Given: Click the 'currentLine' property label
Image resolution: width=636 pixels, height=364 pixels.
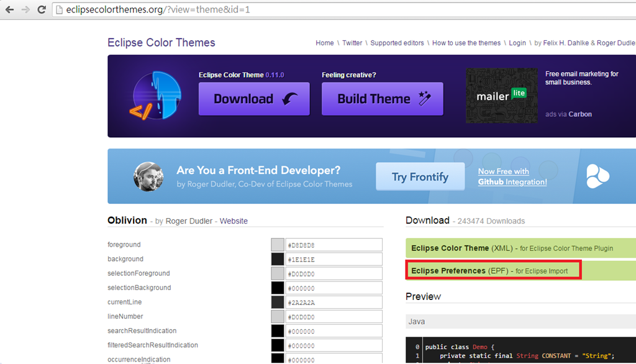Looking at the screenshot, I should pos(124,303).
